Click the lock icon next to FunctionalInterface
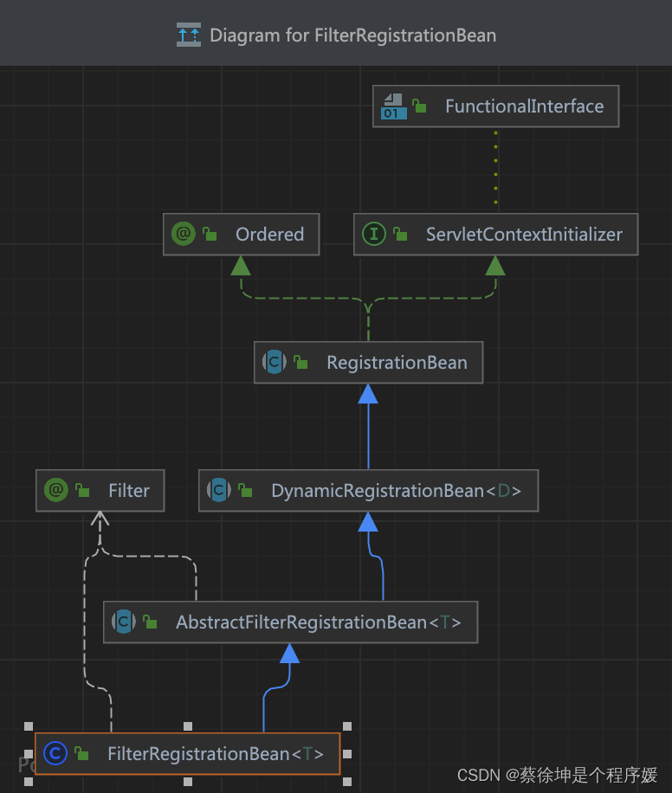 (x=419, y=106)
